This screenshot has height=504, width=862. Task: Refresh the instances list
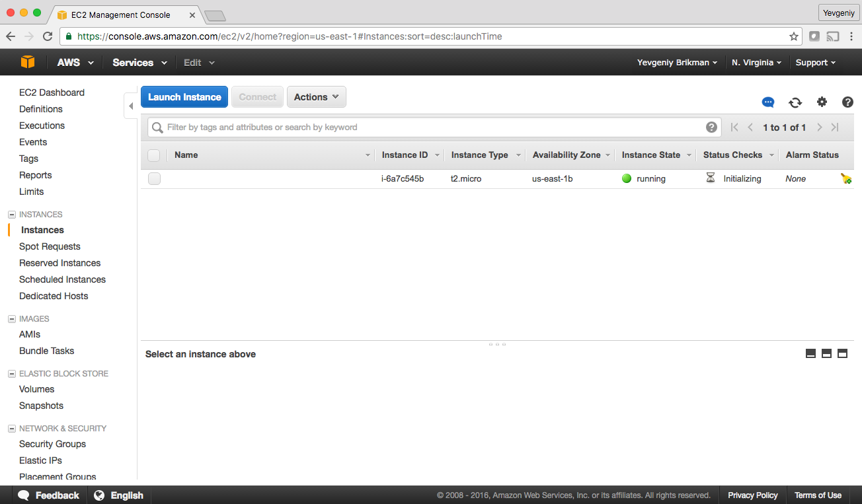click(795, 102)
